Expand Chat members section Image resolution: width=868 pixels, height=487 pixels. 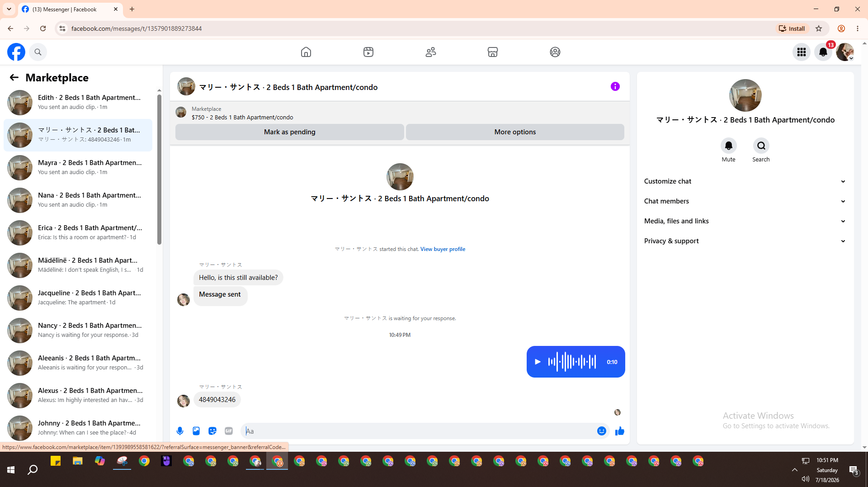tap(745, 201)
